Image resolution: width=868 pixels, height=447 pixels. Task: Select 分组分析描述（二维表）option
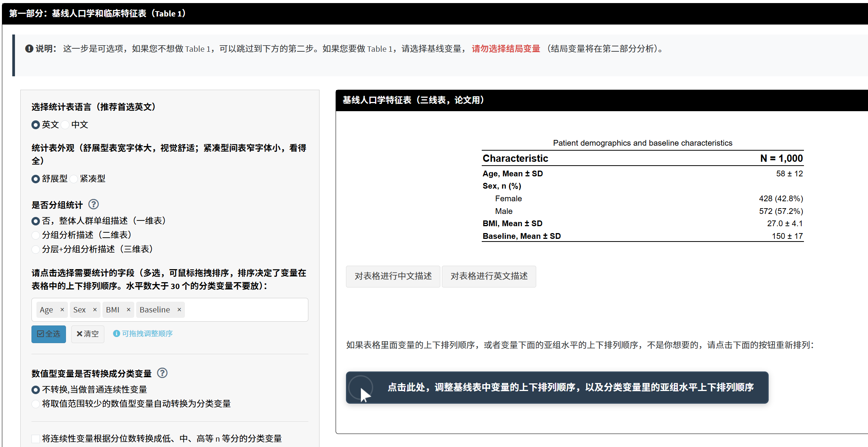[x=36, y=235]
